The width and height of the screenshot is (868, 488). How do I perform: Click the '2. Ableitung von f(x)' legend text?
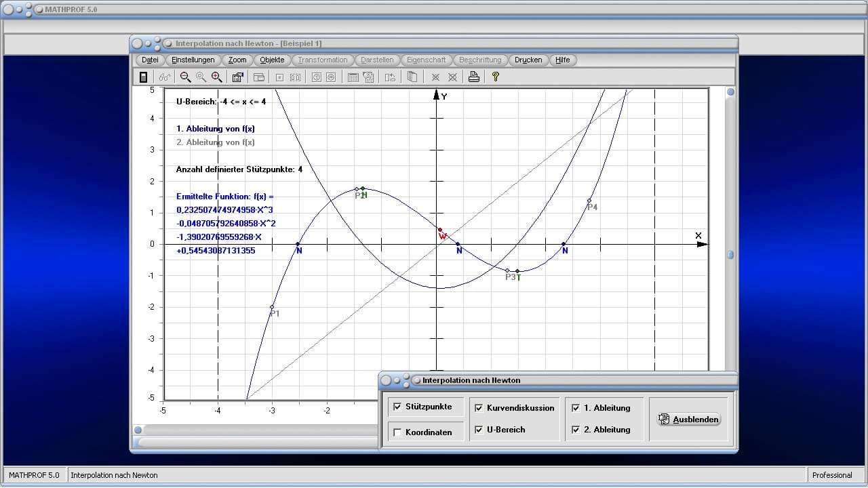click(216, 142)
